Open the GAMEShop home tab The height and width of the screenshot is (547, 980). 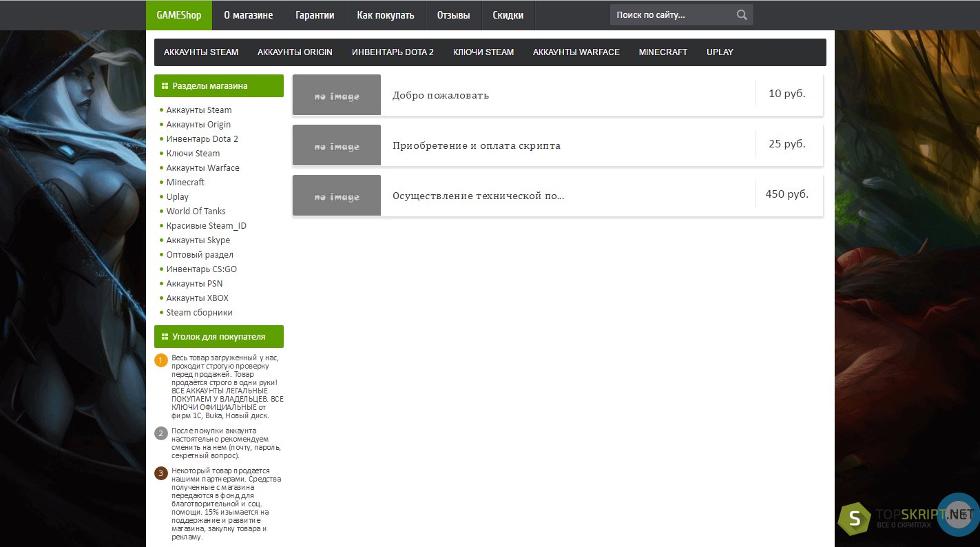(179, 15)
